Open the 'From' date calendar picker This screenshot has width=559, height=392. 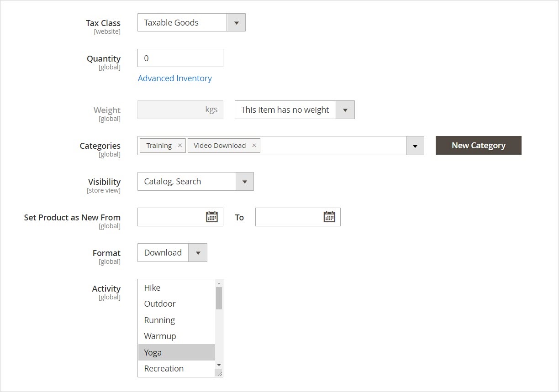212,216
